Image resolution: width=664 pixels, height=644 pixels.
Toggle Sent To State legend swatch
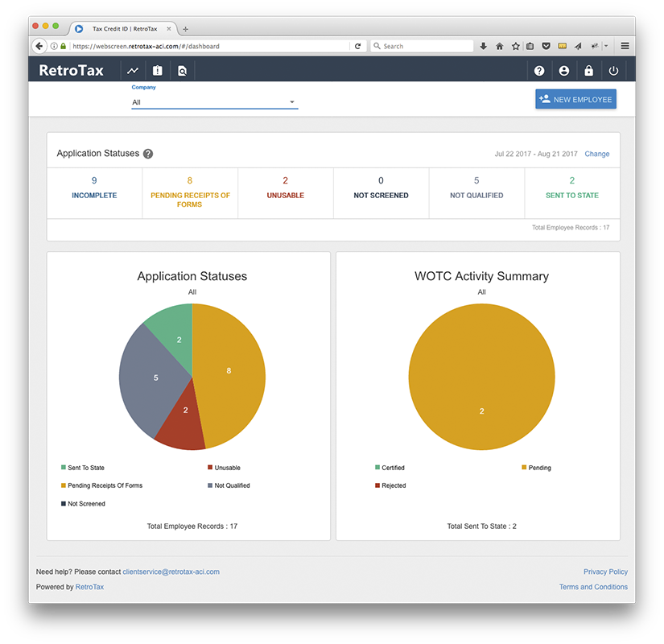(64, 468)
